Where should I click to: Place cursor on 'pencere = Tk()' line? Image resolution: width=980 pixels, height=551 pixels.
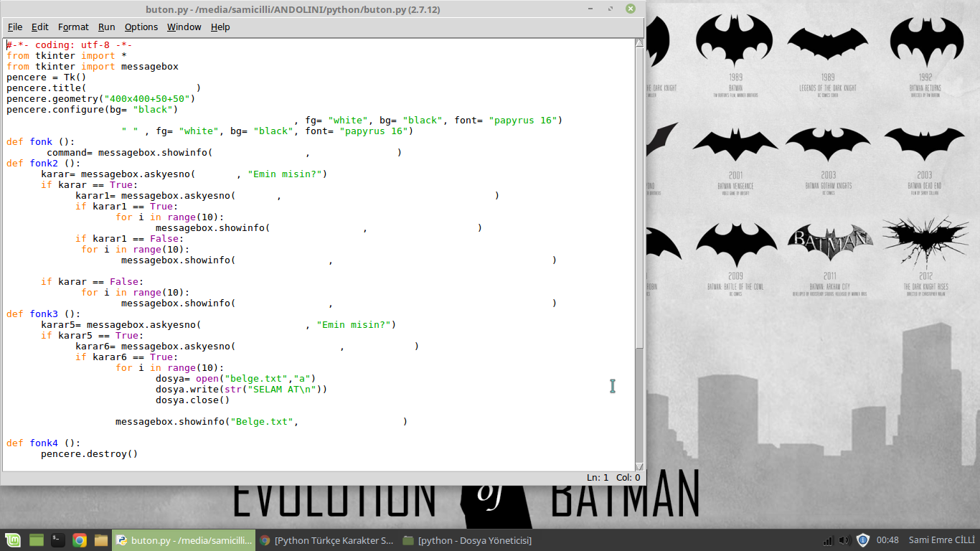point(46,77)
